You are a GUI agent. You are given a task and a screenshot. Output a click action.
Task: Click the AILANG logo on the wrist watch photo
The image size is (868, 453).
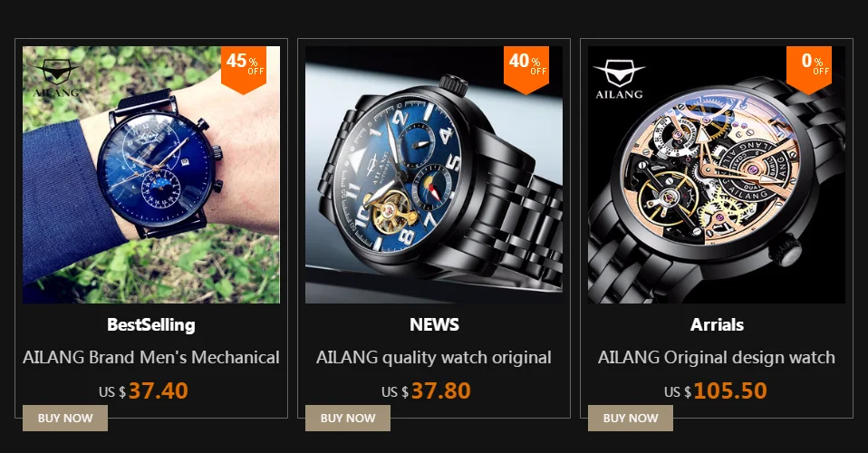(56, 78)
